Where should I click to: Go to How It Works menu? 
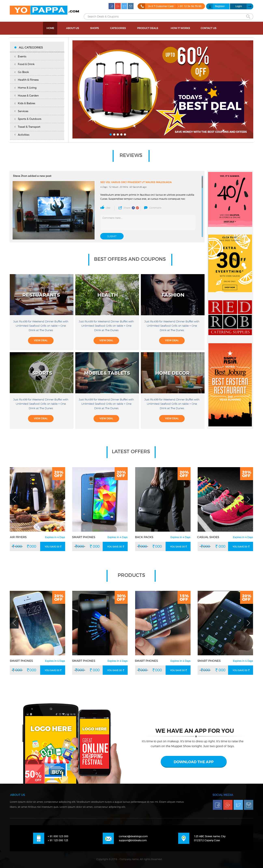click(x=180, y=28)
